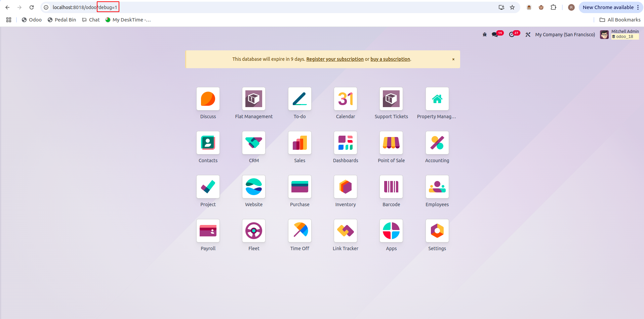Screen dimensions: 644x319
Task: Open the Fleet app
Action: pos(254,231)
